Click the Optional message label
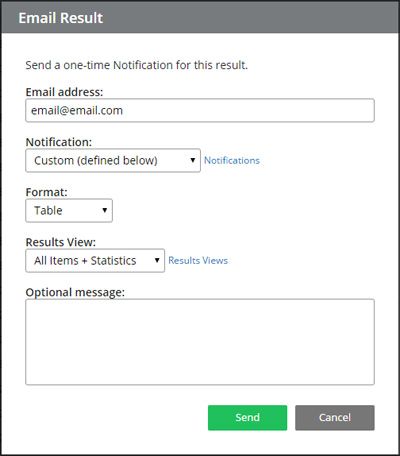 pyautogui.click(x=75, y=292)
